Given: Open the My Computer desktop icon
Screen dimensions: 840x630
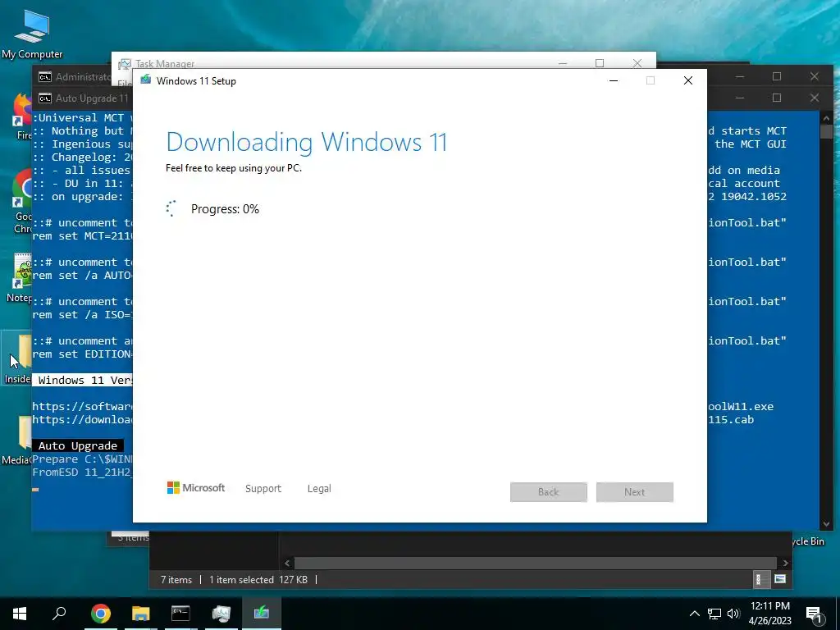Looking at the screenshot, I should click(32, 34).
